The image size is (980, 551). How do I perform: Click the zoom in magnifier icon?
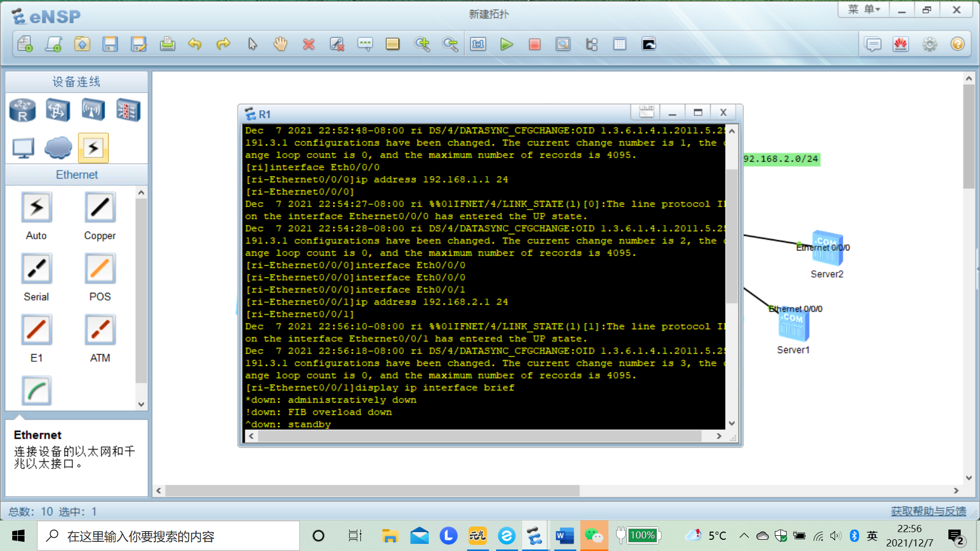422,44
